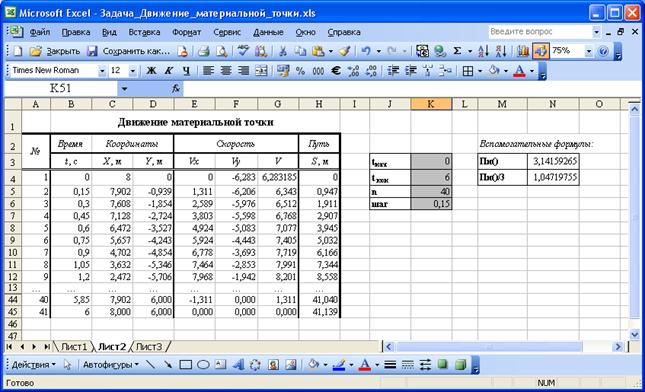Toggle Align Right
This screenshot has width=645, height=392.
pos(244,71)
